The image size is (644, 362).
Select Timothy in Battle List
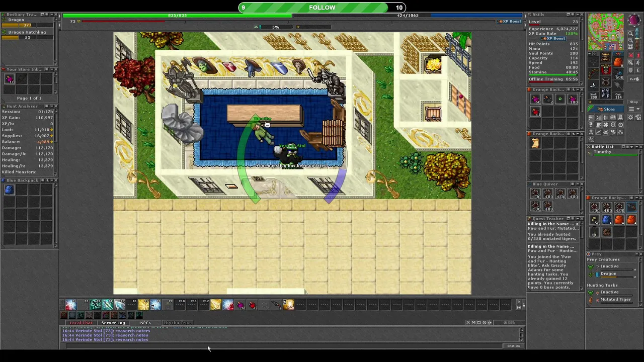point(613,152)
